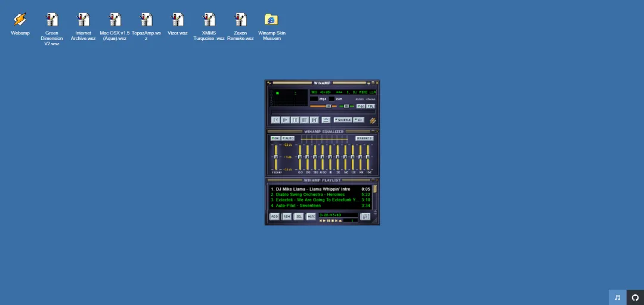This screenshot has width=644, height=305.
Task: Click the 16K equalizer band slider
Action: (367, 157)
